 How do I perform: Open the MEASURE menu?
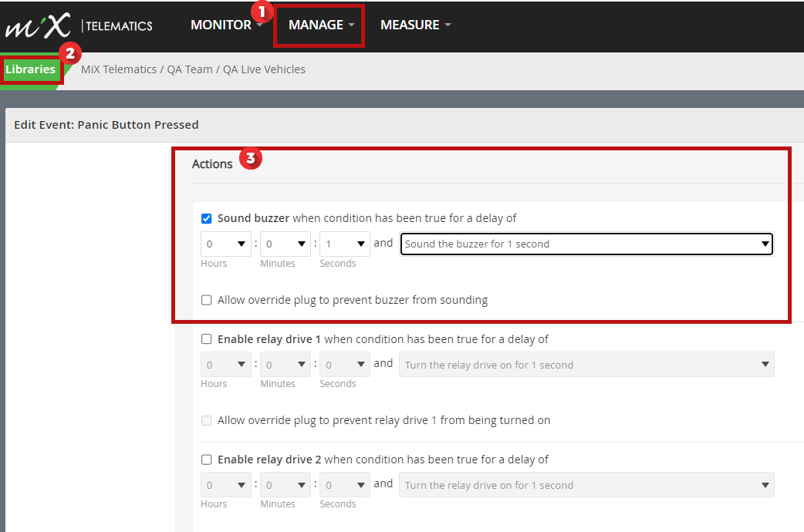click(x=415, y=25)
